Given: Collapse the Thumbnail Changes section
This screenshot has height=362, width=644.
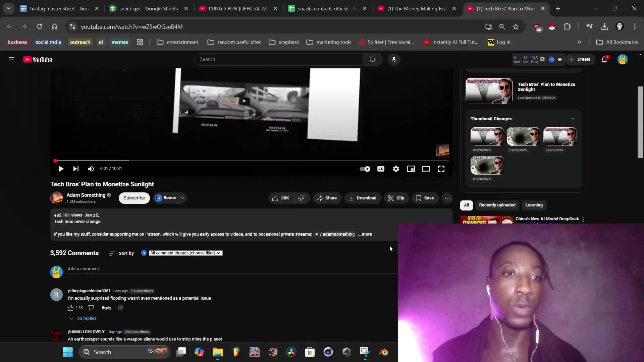Looking at the screenshot, I should point(573,119).
